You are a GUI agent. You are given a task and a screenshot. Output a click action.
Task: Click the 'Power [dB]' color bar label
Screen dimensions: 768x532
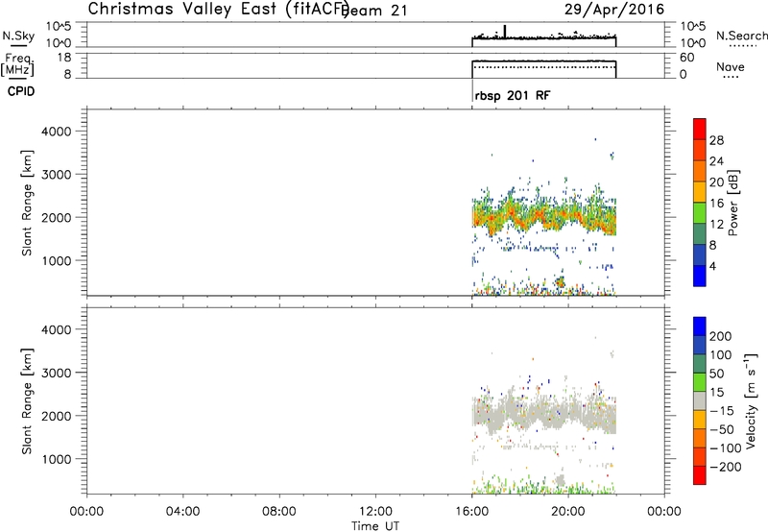[x=732, y=203]
